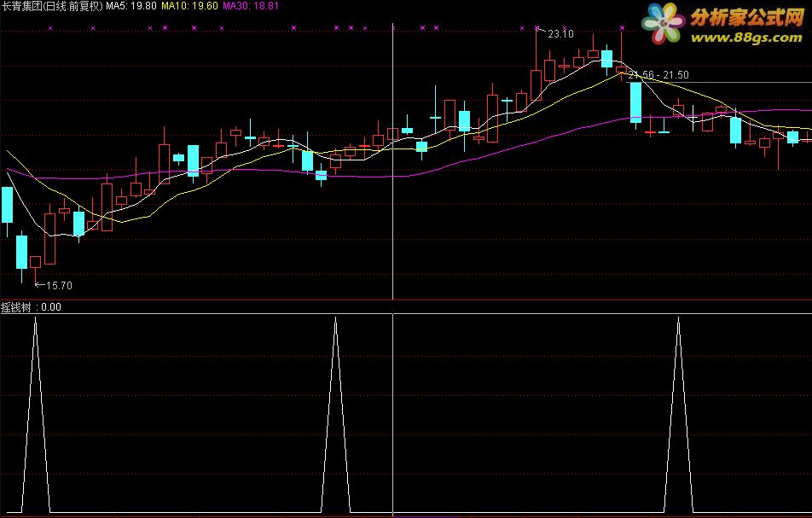The width and height of the screenshot is (812, 518).
Task: Click the rightmost 摇钱树 signal spike
Action: pos(678,415)
